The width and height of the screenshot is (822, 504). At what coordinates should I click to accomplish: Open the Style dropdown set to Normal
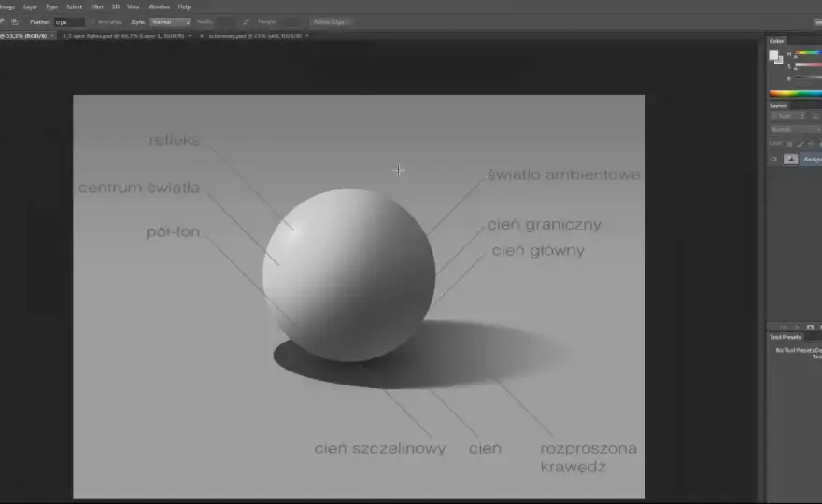click(x=170, y=22)
